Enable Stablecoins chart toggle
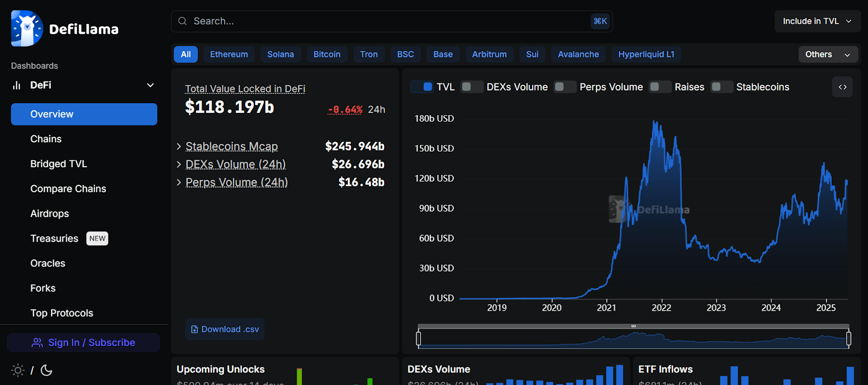Screen dimensions: 868x385 (722, 87)
